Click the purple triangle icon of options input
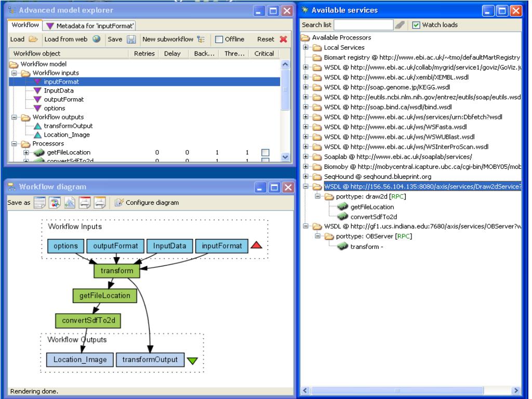532x399 pixels. 37,108
